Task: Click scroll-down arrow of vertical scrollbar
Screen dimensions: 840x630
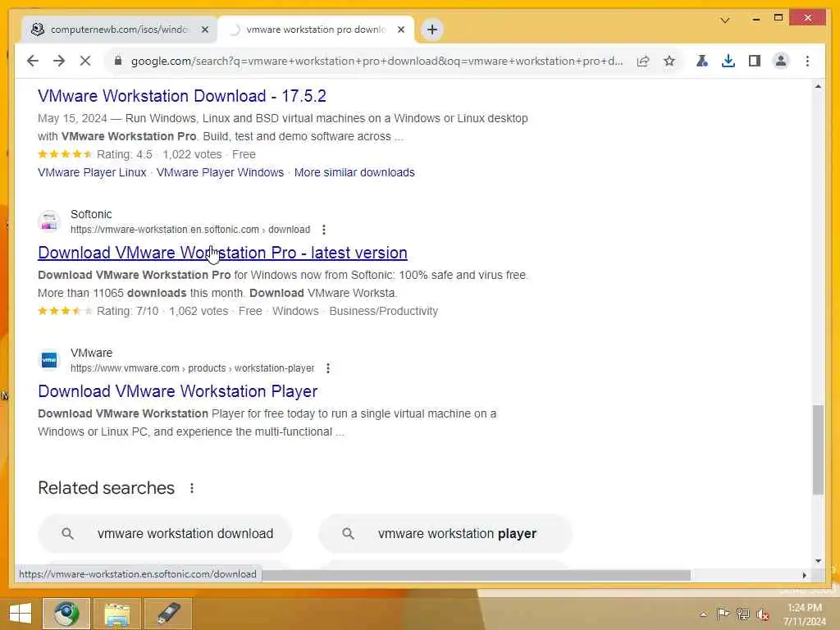Action: click(818, 561)
